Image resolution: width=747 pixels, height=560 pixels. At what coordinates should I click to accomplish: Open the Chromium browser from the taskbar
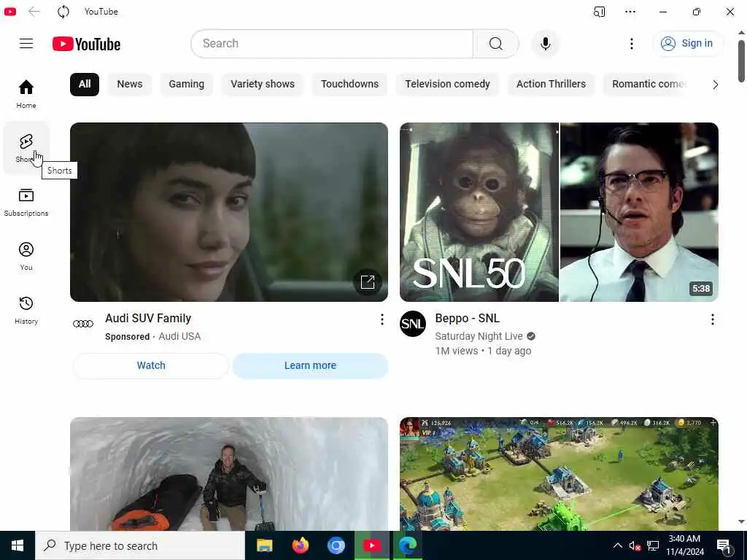point(336,545)
